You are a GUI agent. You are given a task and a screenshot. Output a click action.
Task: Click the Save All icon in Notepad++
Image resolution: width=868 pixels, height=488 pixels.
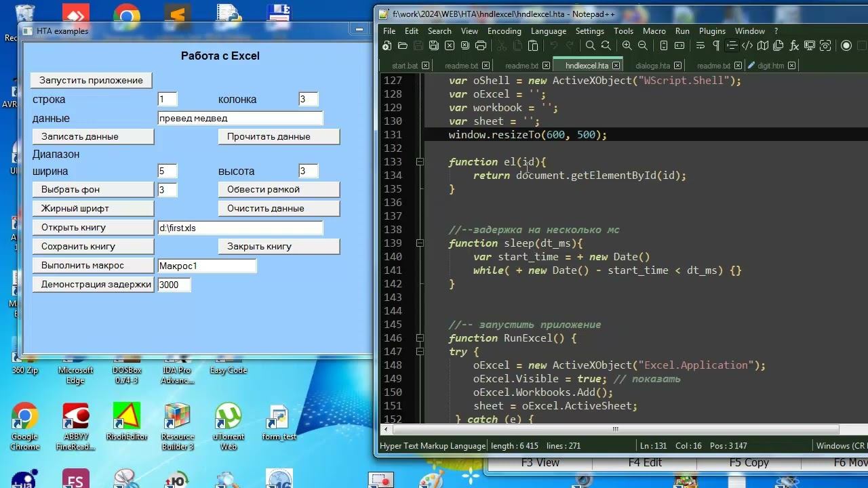(x=434, y=46)
